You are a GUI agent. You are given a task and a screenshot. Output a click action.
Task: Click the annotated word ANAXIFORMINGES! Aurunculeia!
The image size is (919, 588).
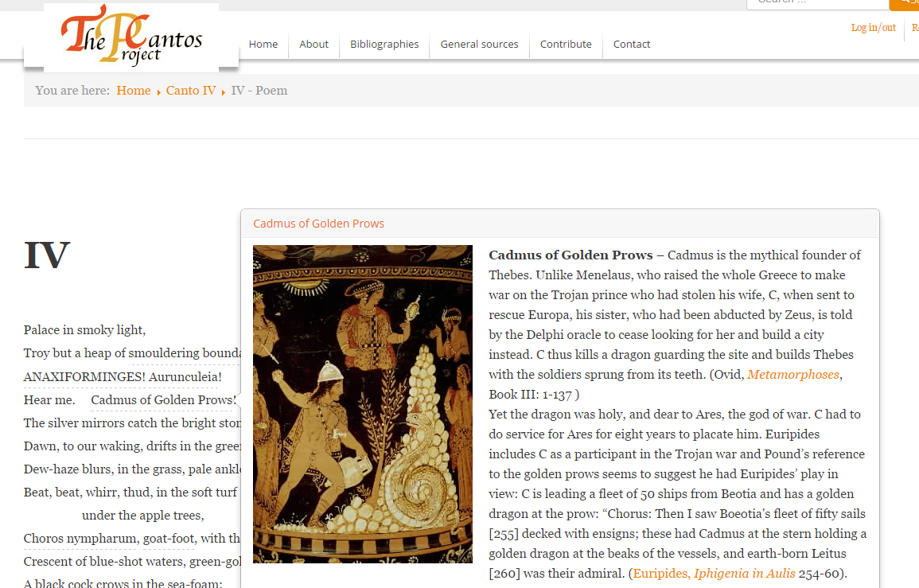pyautogui.click(x=123, y=377)
